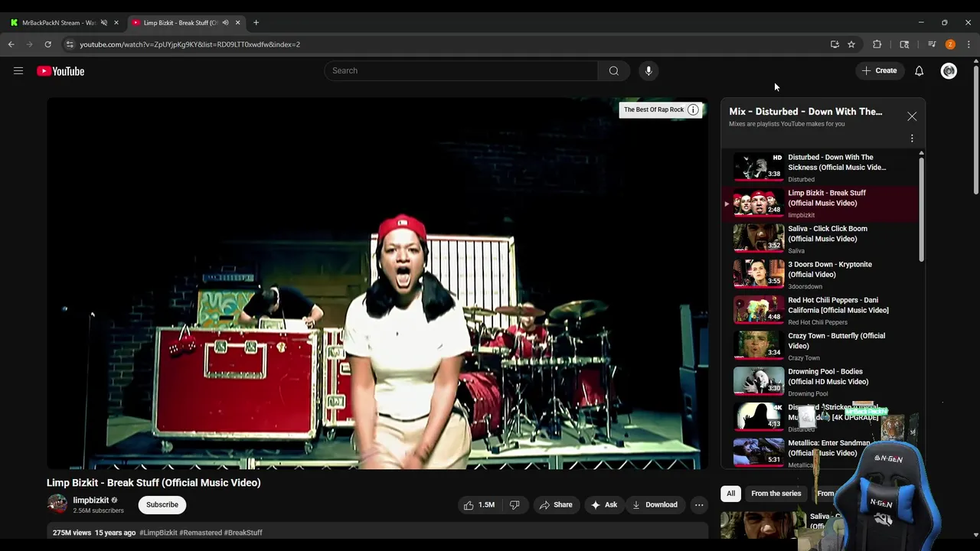The width and height of the screenshot is (980, 551).
Task: Play Crazy Town - Butterfly
Action: pyautogui.click(x=821, y=346)
